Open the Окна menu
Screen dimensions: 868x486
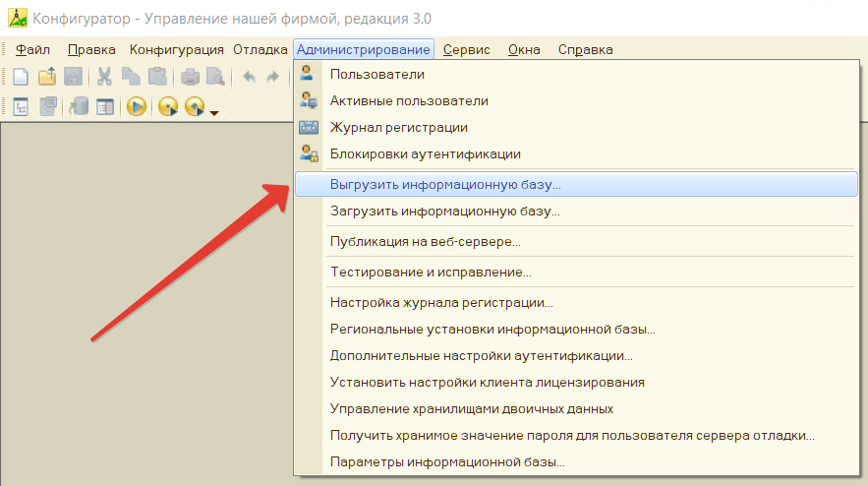point(524,49)
